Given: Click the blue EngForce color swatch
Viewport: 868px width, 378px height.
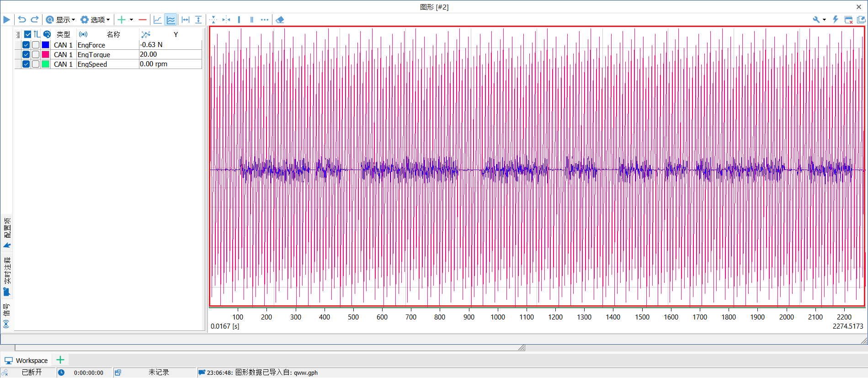Looking at the screenshot, I should [46, 45].
